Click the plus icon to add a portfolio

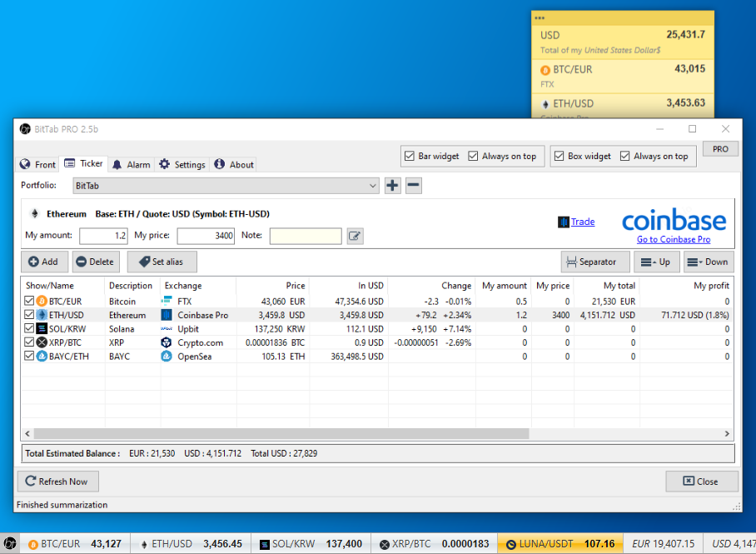392,185
